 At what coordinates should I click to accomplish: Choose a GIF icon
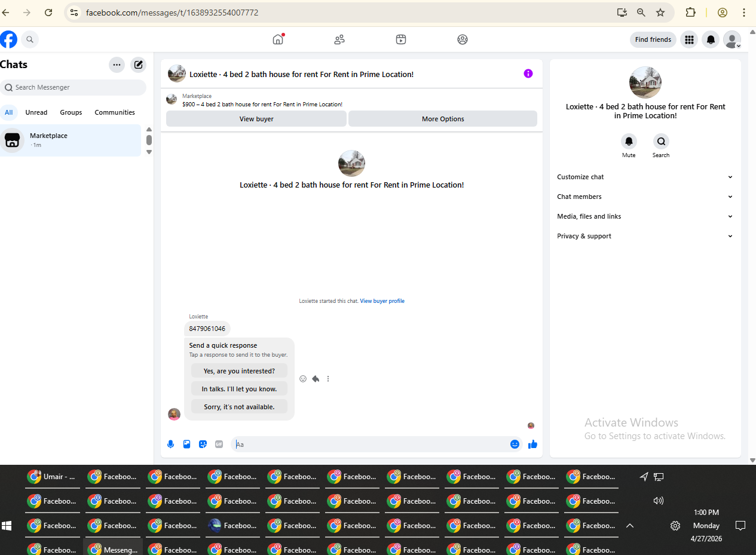(219, 444)
